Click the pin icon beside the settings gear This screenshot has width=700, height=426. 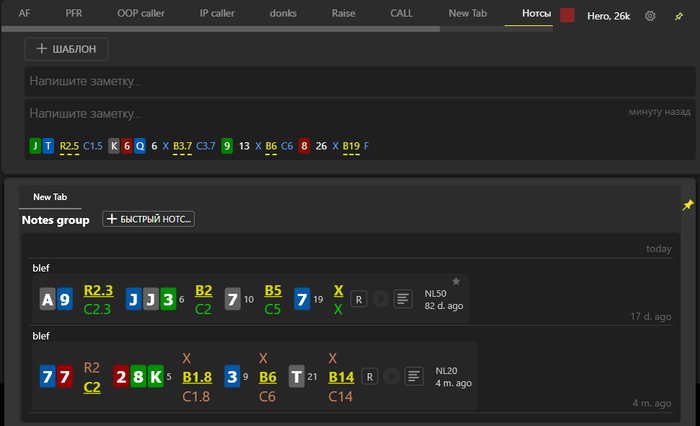click(680, 16)
